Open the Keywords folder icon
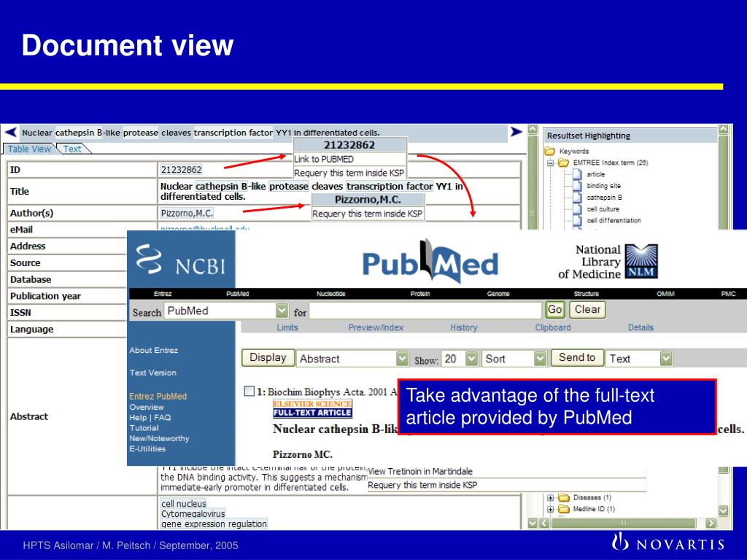Screen dimensions: 747x560 click(x=550, y=151)
